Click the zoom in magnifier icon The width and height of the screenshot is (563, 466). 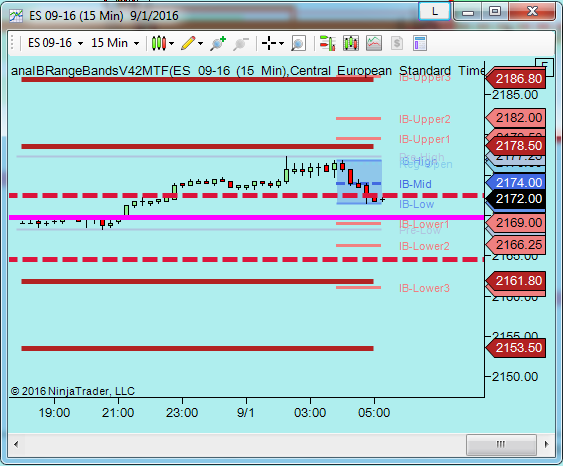[218, 43]
